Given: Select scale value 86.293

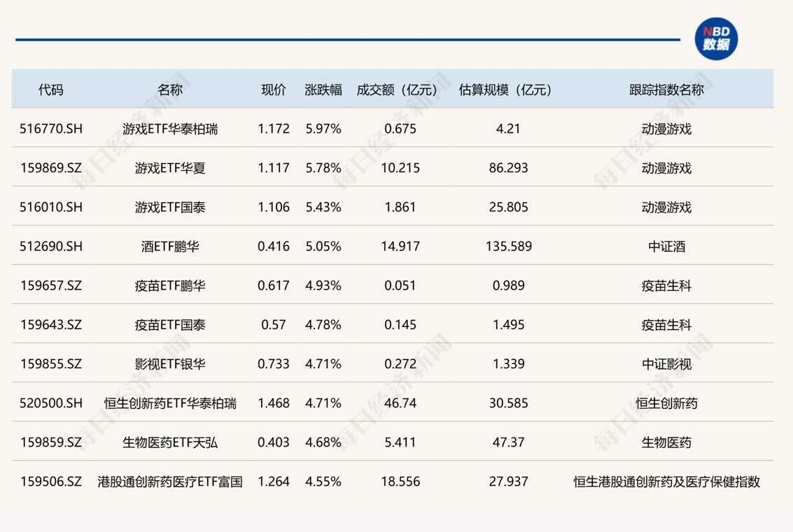Looking at the screenshot, I should (x=508, y=168).
